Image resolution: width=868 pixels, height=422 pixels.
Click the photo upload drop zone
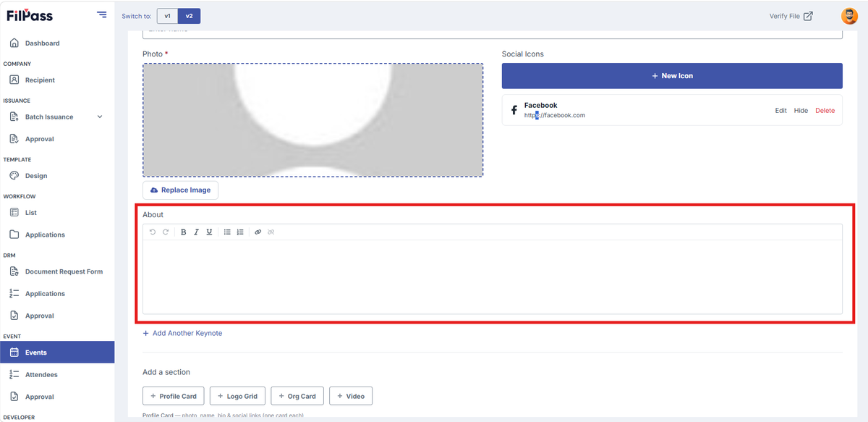313,119
